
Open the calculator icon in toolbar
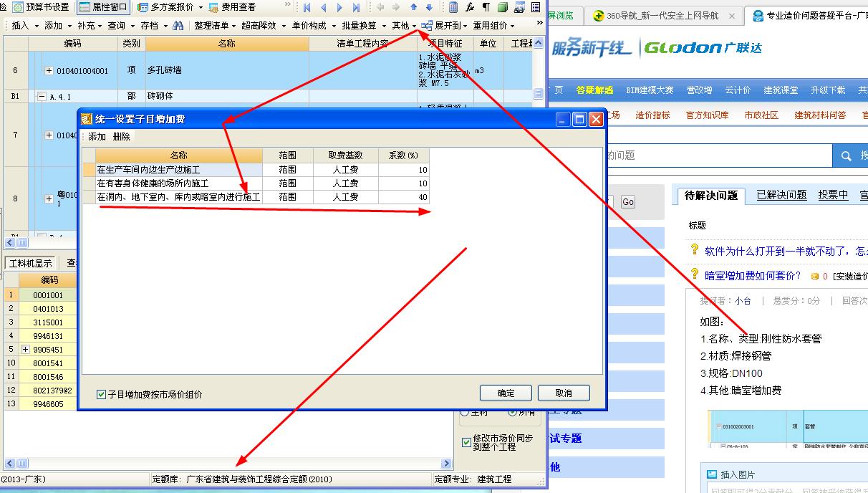pyautogui.click(x=453, y=8)
